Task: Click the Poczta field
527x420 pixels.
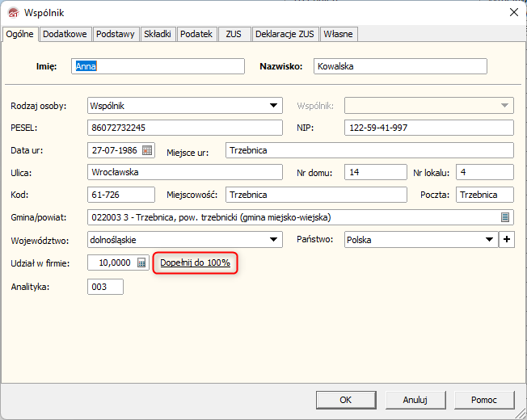Action: 485,195
